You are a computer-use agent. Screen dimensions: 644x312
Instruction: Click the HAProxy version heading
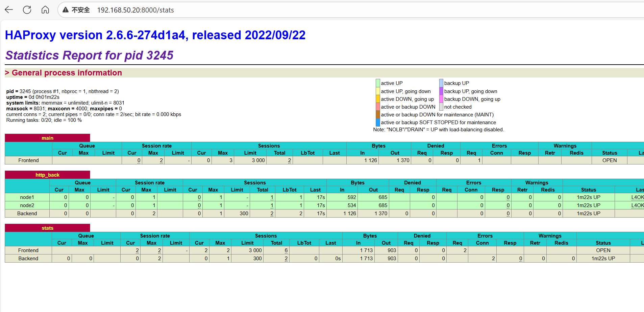coord(155,35)
